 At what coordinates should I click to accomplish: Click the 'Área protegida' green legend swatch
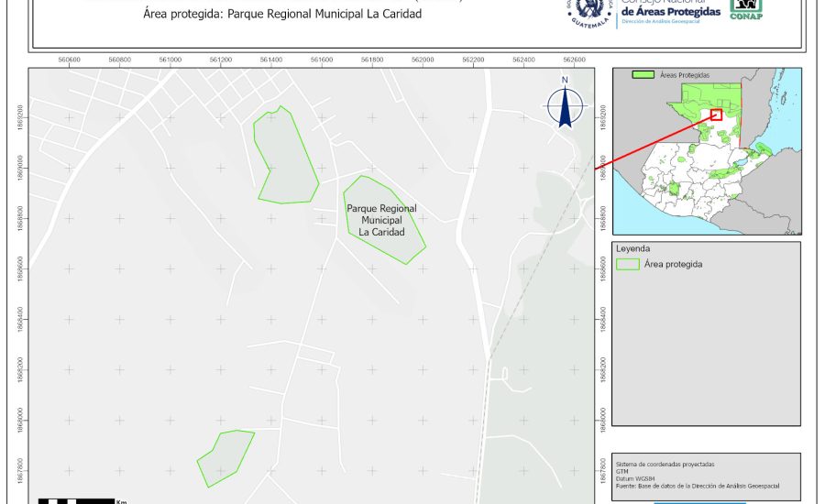(628, 264)
